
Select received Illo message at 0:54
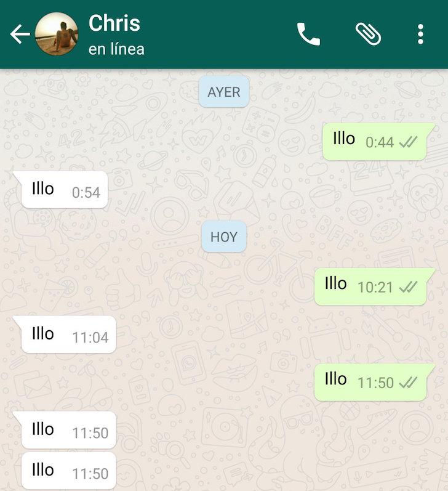(x=61, y=190)
